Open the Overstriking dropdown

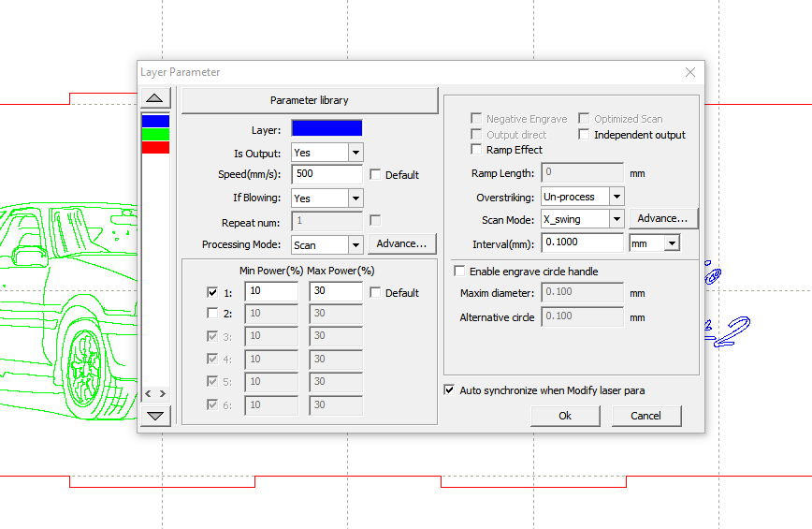616,197
